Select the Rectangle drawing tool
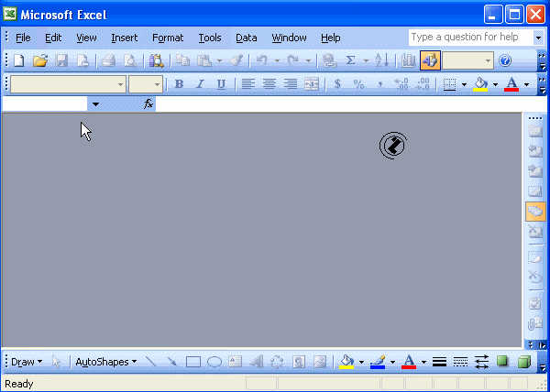This screenshot has height=392, width=550. [x=193, y=362]
